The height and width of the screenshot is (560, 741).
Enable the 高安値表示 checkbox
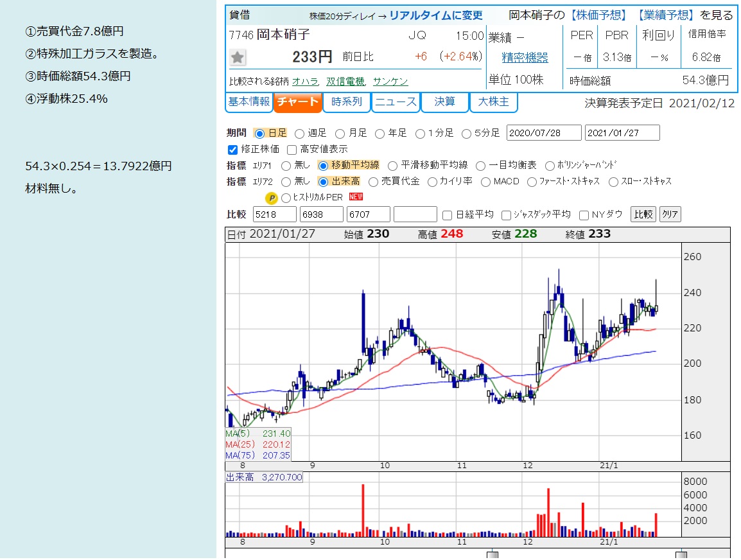pos(292,150)
